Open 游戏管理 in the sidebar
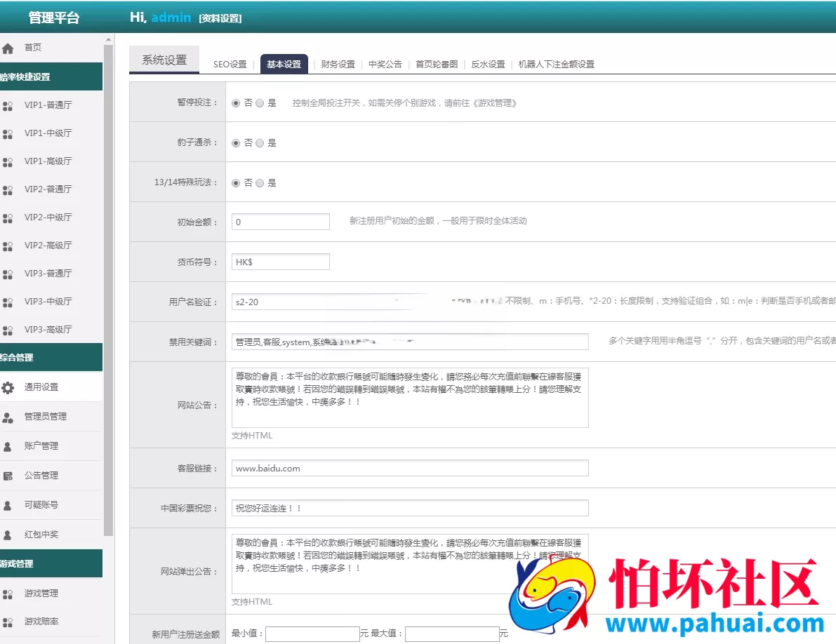836x644 pixels. point(41,593)
